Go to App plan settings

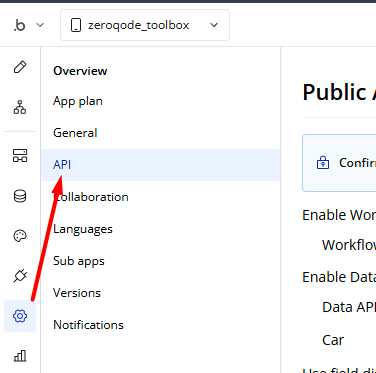pyautogui.click(x=78, y=101)
